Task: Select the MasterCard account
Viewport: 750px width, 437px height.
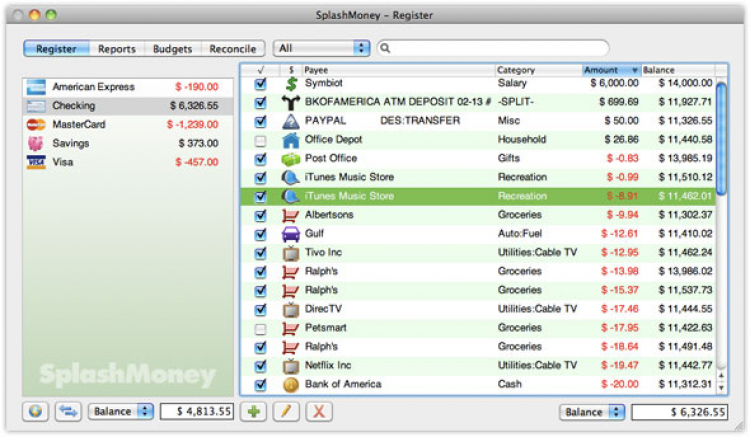Action: 128,125
